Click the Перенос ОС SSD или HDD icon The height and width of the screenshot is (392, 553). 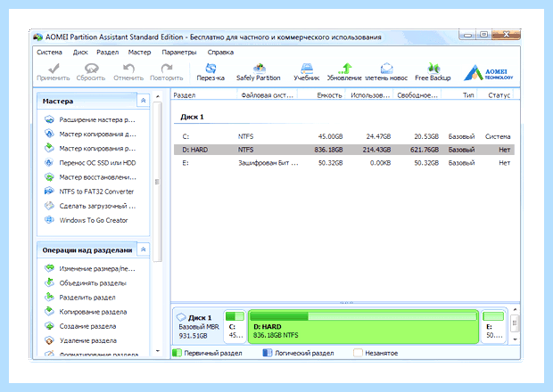[49, 162]
